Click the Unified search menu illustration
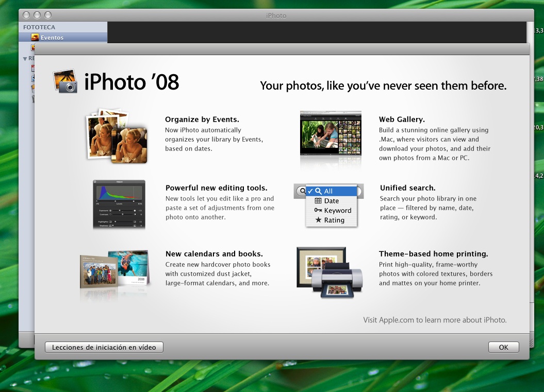Viewport: 544px width, 392px height. pyautogui.click(x=328, y=205)
